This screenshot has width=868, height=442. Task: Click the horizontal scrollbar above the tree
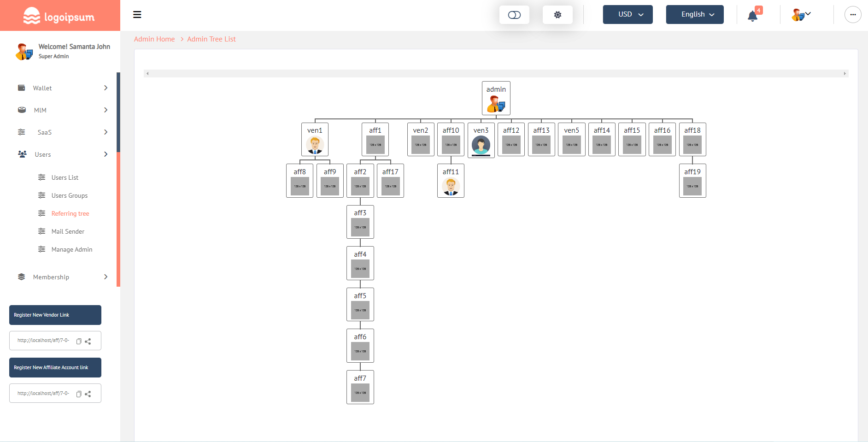coord(496,74)
